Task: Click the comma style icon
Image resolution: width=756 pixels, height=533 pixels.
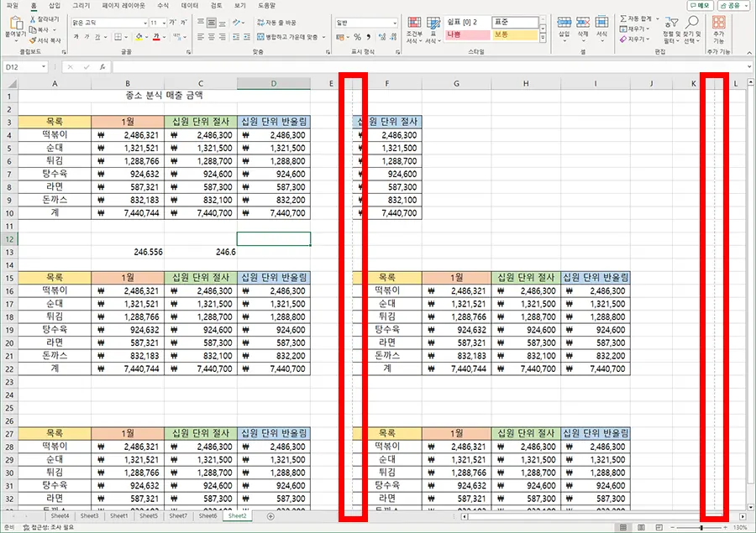Action: [366, 37]
